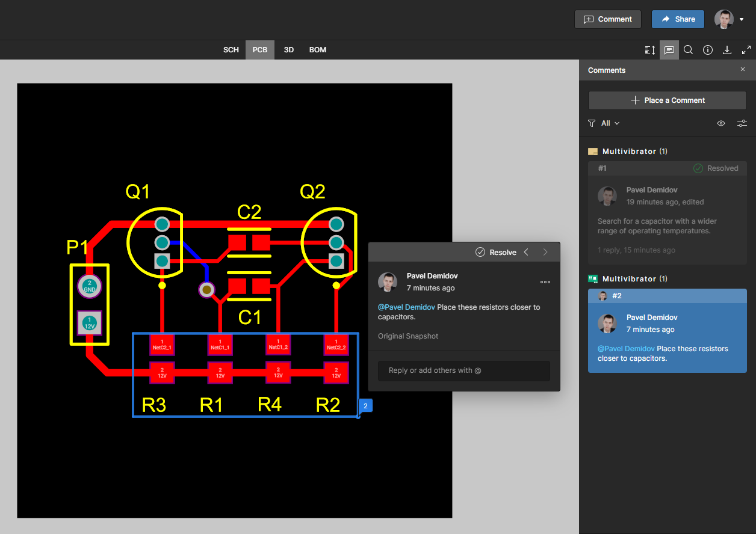Open the info panel icon
Screen dimensions: 756x534
point(708,50)
